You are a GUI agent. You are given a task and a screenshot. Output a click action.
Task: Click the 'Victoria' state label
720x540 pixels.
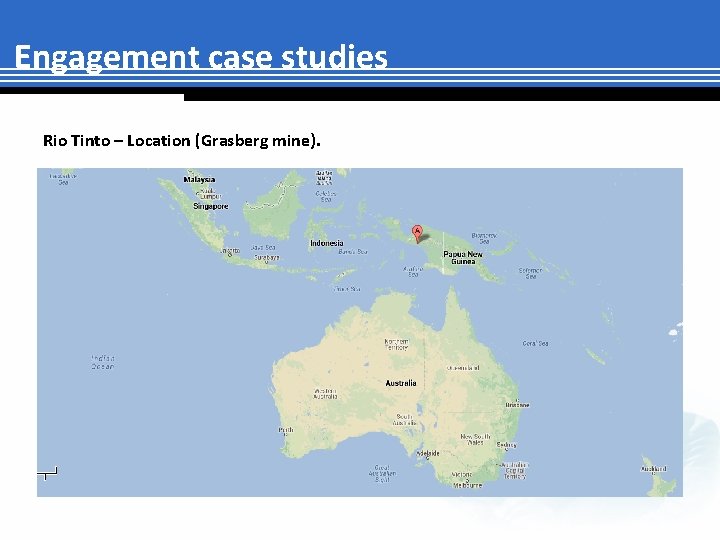462,474
